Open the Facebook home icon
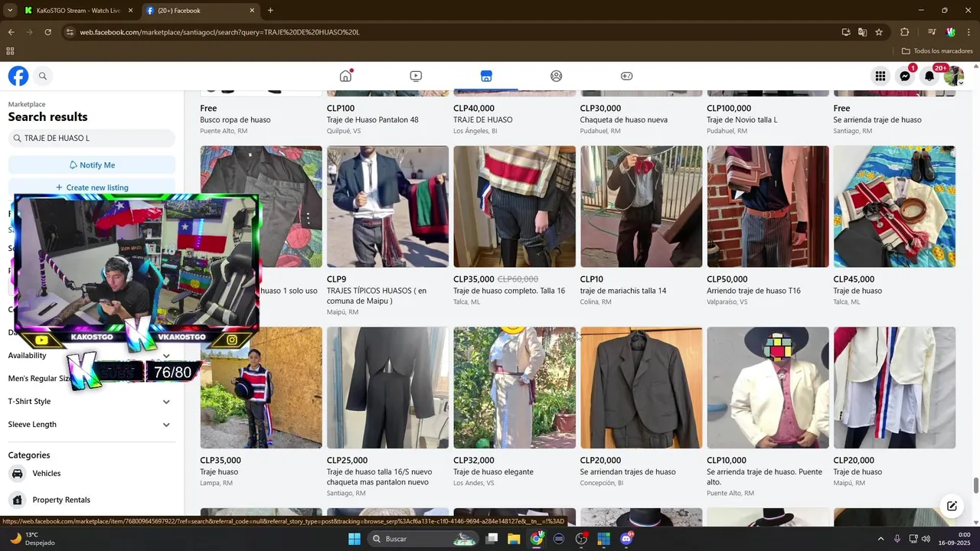 click(345, 76)
